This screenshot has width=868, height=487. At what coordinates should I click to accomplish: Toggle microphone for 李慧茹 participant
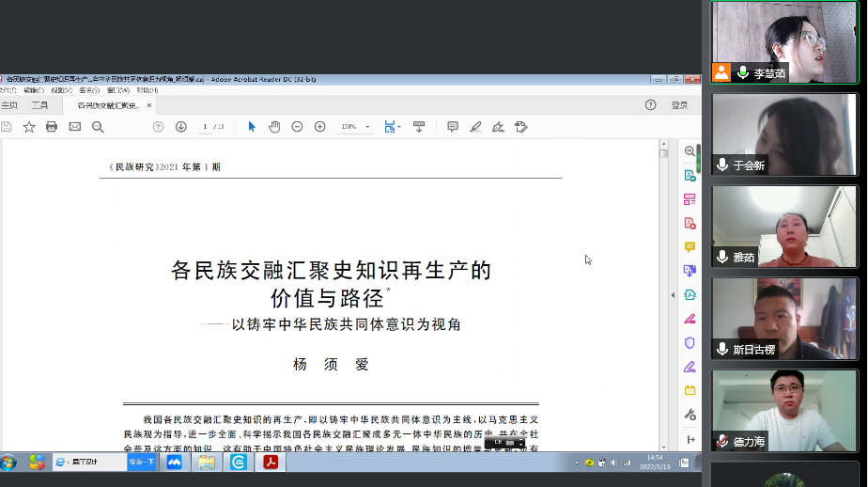(x=743, y=72)
